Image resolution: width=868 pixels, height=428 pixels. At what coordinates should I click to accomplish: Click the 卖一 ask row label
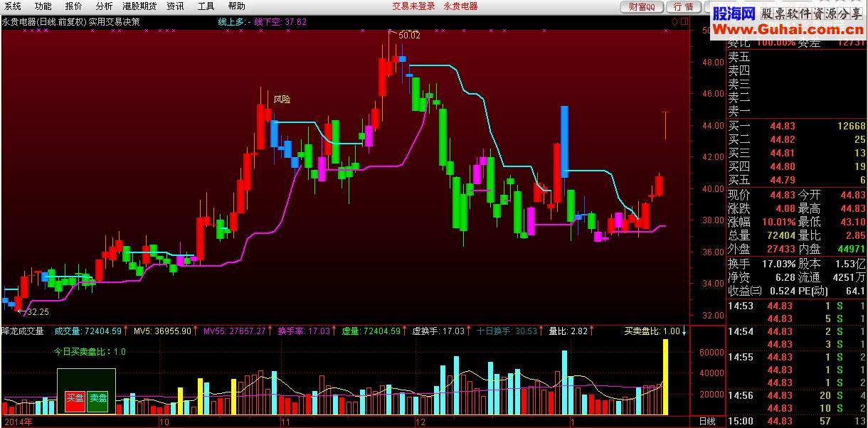(x=739, y=112)
